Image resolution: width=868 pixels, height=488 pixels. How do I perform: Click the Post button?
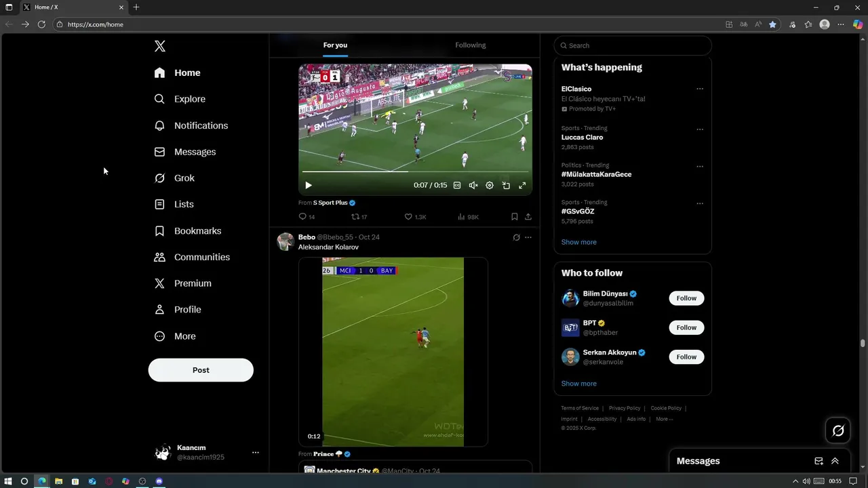[x=201, y=370]
